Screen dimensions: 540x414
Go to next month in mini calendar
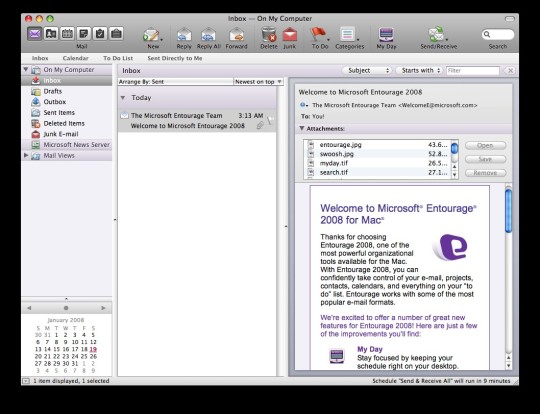coord(103,308)
